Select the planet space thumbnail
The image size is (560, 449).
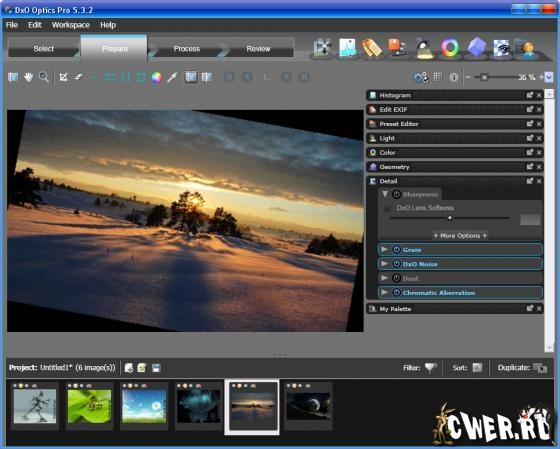pyautogui.click(x=309, y=406)
